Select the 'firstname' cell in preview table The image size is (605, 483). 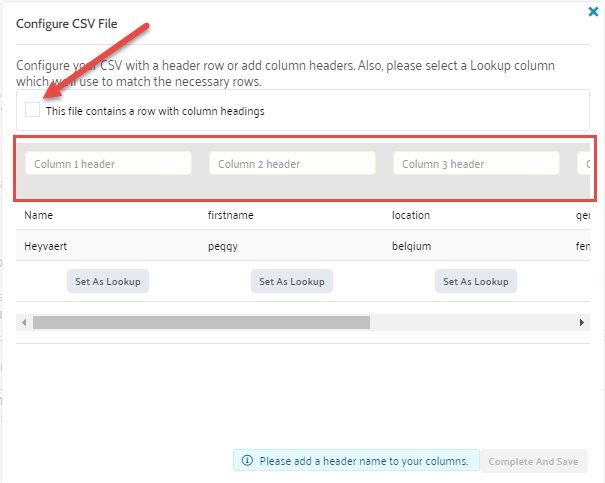230,215
